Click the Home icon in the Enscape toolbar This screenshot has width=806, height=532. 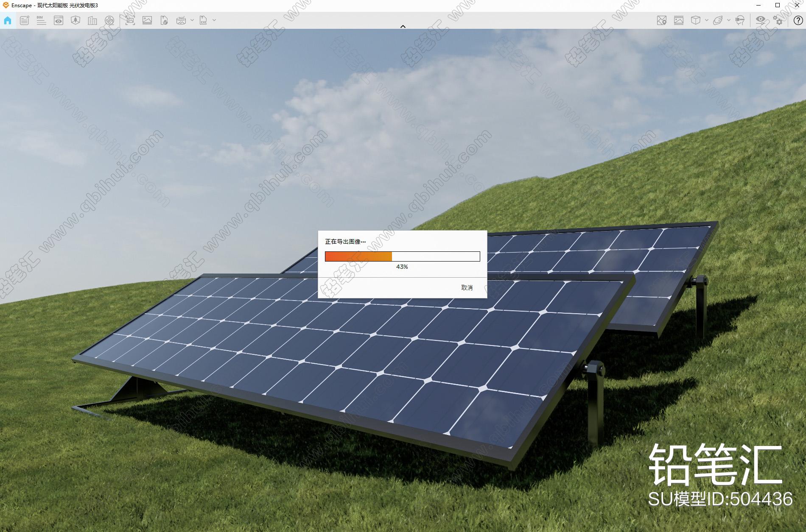(8, 20)
